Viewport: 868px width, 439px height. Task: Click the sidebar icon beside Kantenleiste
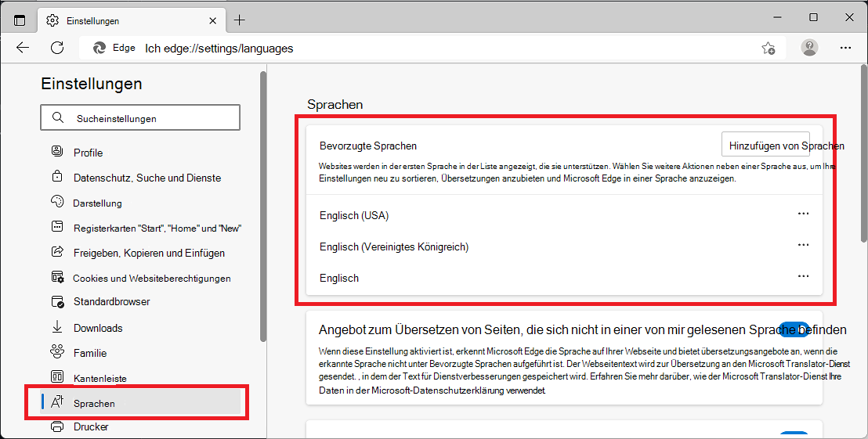click(x=57, y=376)
